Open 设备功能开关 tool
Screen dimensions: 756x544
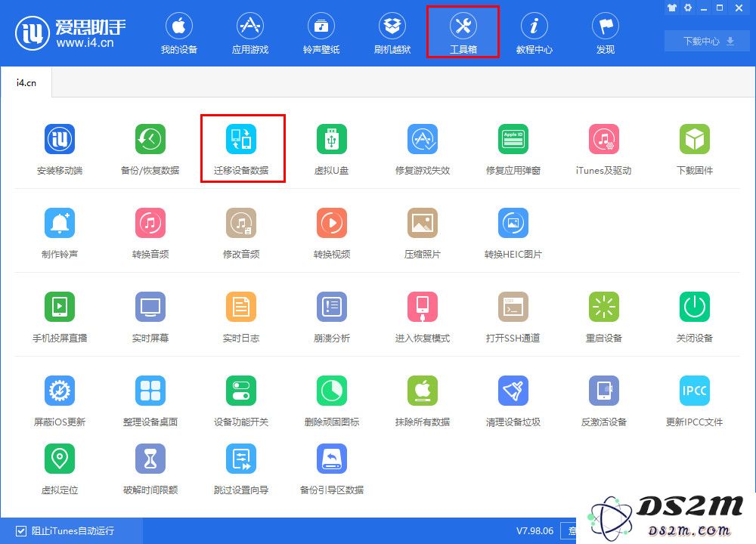pyautogui.click(x=241, y=391)
